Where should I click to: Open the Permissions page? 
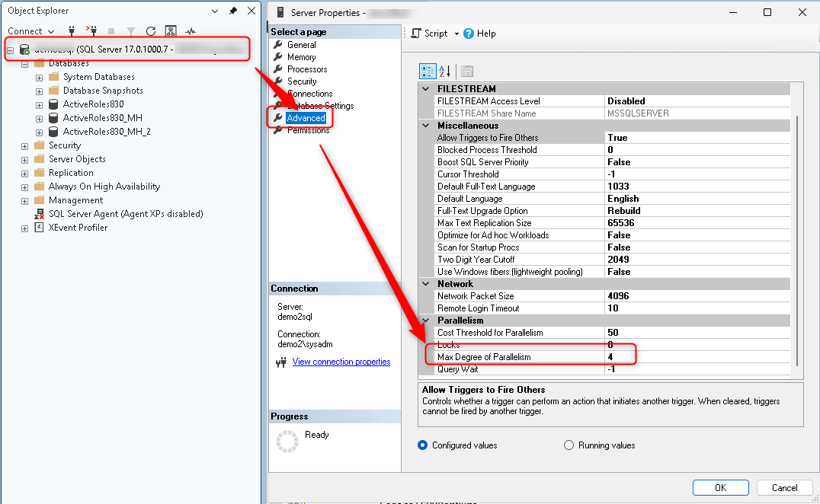coord(308,130)
